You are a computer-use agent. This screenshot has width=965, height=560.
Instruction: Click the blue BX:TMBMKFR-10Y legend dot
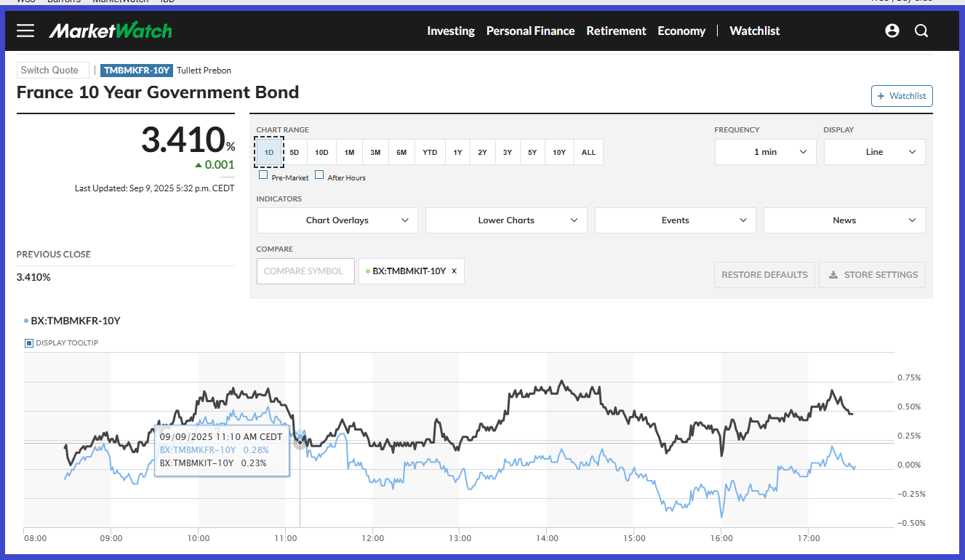pos(26,321)
